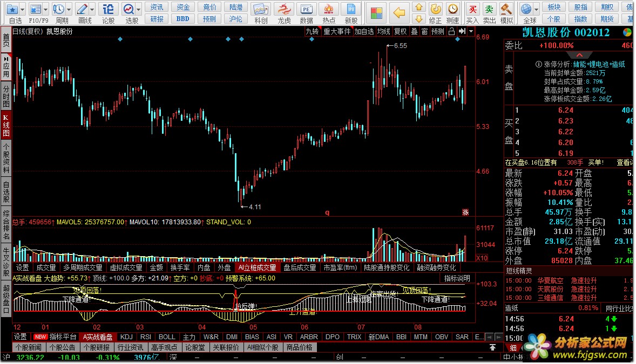Switch to the 个股资料 sidebar tab

point(6,157)
